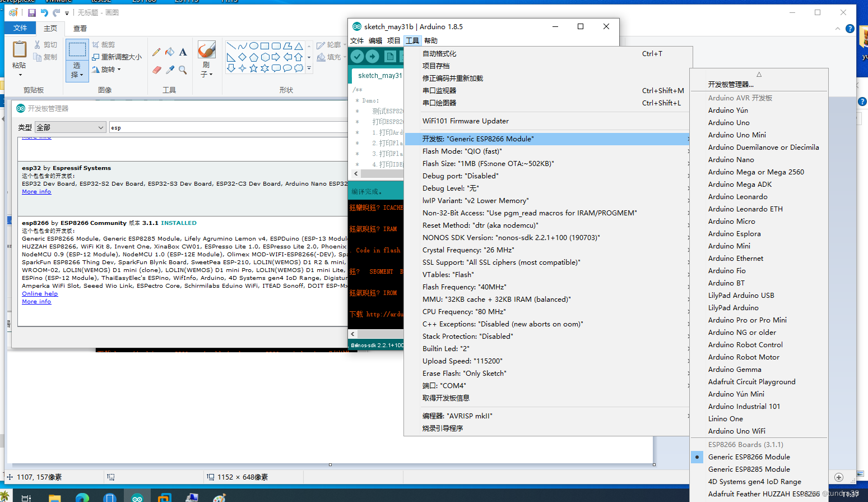Image resolution: width=868 pixels, height=502 pixels.
Task: Click the esp32 More info link
Action: point(36,192)
